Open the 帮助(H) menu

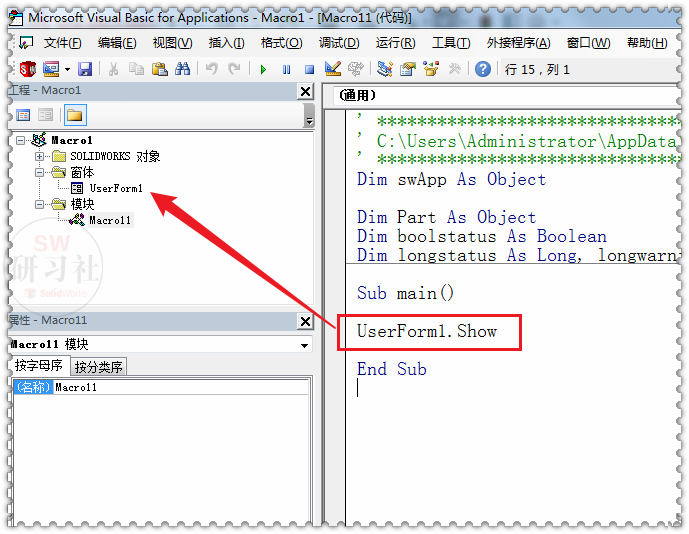tap(647, 43)
